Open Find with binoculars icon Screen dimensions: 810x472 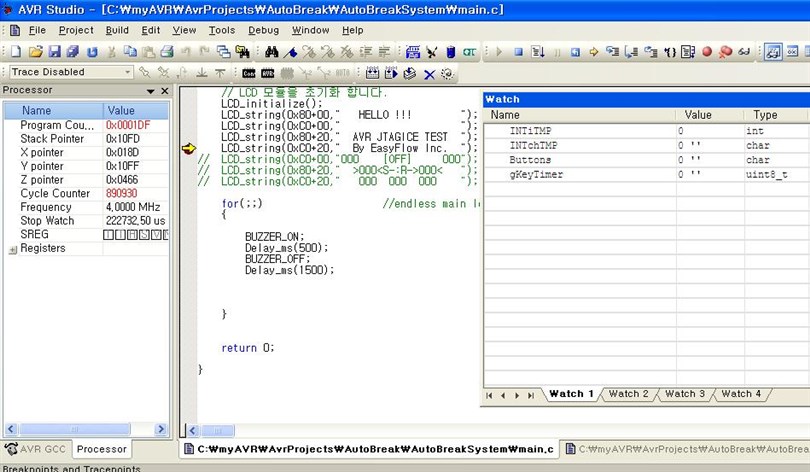(x=272, y=52)
